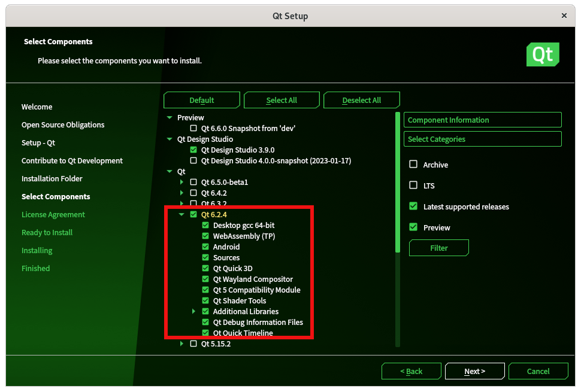Collapse the Qt tree group
This screenshot has width=581, height=392.
tap(170, 171)
